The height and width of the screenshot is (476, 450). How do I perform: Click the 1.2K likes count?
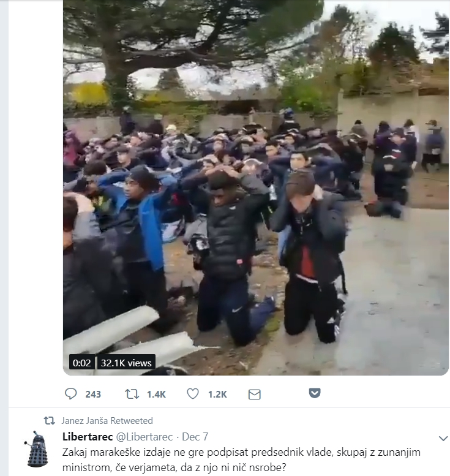tap(217, 395)
